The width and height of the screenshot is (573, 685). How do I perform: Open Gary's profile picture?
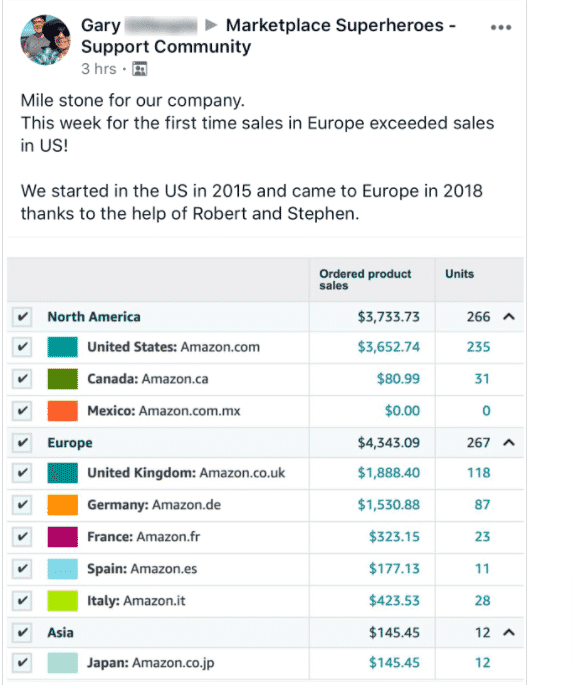pyautogui.click(x=45, y=40)
